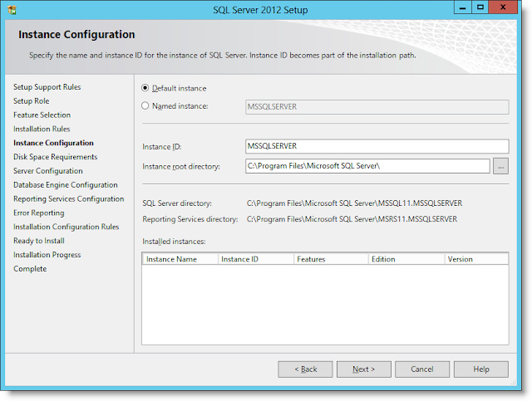
Task: Minimize the setup window
Action: tap(463, 7)
